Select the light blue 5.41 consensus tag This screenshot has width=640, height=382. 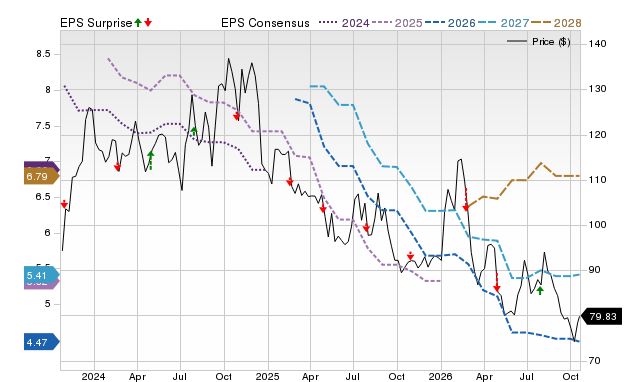(x=41, y=275)
